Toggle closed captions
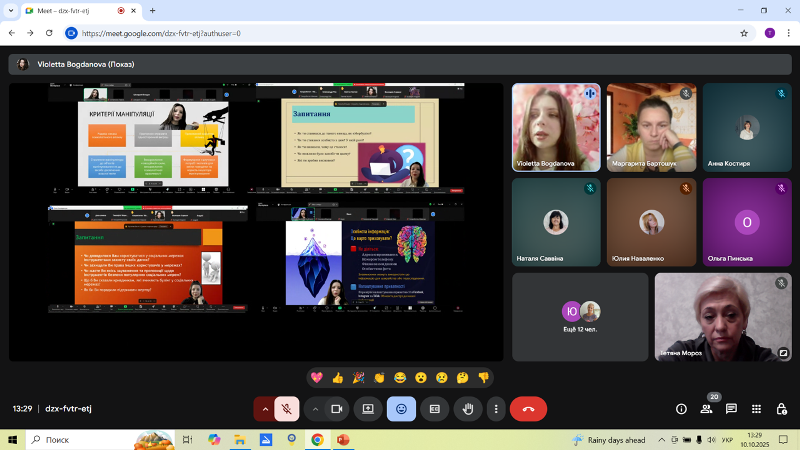 (x=434, y=408)
